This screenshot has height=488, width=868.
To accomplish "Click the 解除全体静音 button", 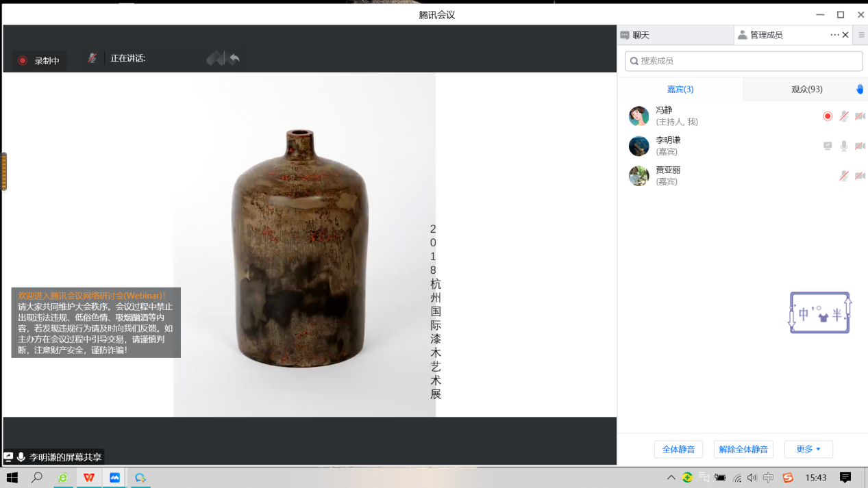I will coord(743,450).
